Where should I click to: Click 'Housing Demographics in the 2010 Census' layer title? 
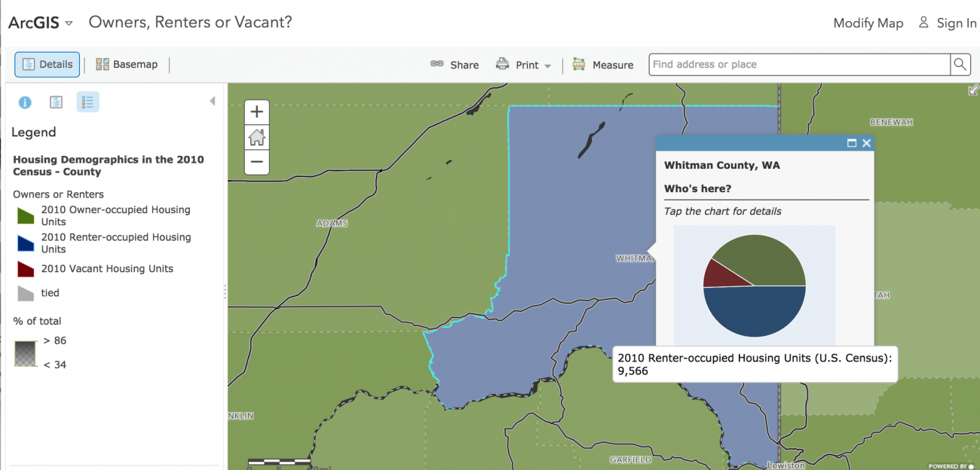pyautogui.click(x=109, y=166)
